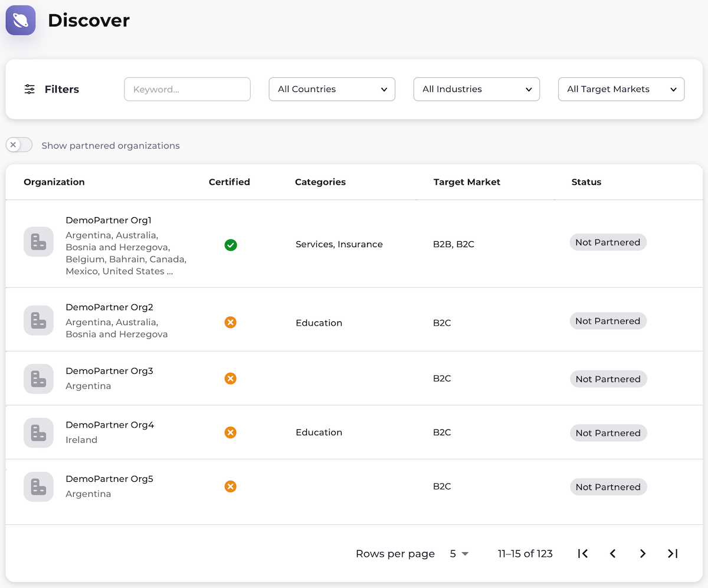Click the green certified checkmark for Org1
The width and height of the screenshot is (708, 588).
[x=231, y=245]
